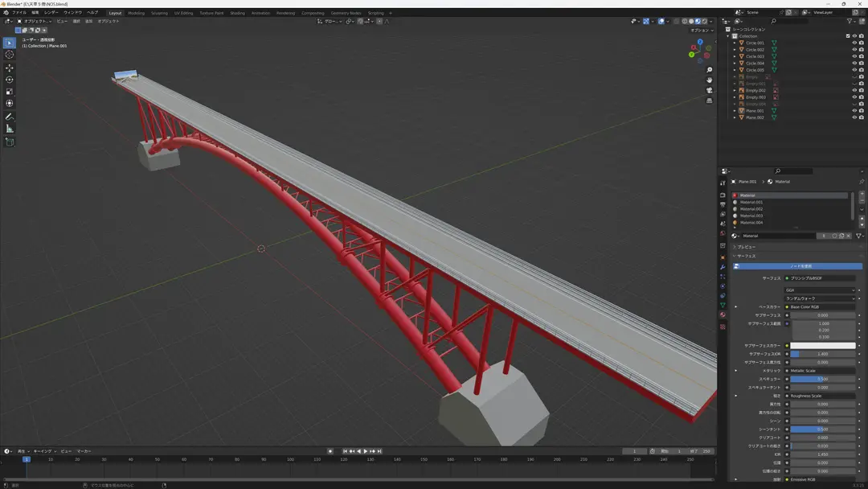
Task: Hide Circle.003 in viewport
Action: (x=854, y=56)
